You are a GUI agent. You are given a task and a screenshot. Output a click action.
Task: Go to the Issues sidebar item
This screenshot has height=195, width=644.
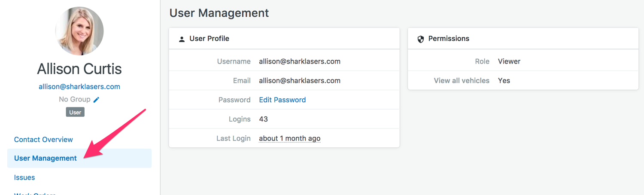pyautogui.click(x=24, y=177)
